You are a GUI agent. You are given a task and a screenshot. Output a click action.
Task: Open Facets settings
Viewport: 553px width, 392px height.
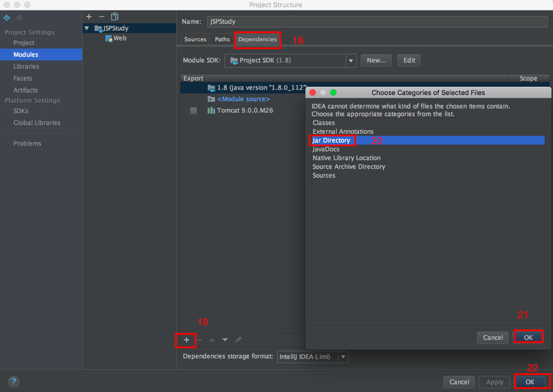[23, 79]
